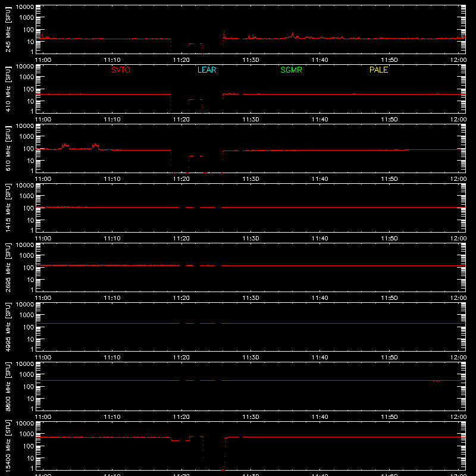Click the 10000 tick of the 8800 MHz panel
Image resolution: width=476 pixels, height=476 pixels.
point(25,364)
